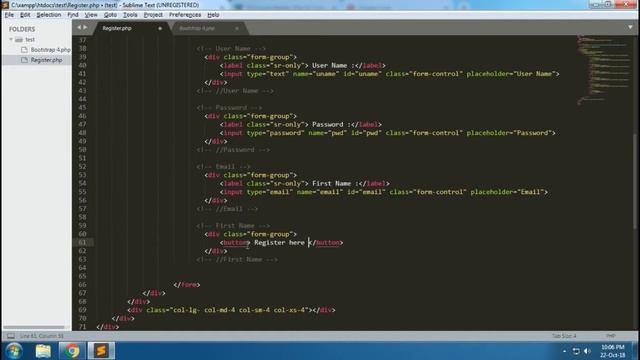
Task: Click the //First Name comment on line 63
Action: coord(237,259)
